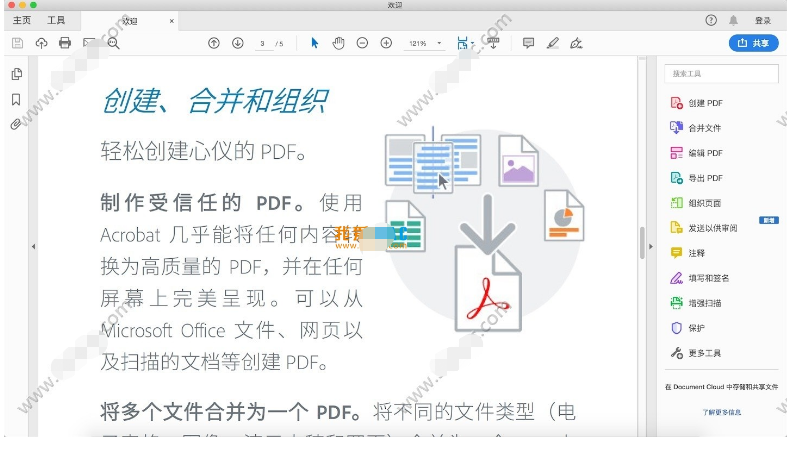Click the blue 共享 share button
The image size is (789, 452).
pyautogui.click(x=753, y=43)
